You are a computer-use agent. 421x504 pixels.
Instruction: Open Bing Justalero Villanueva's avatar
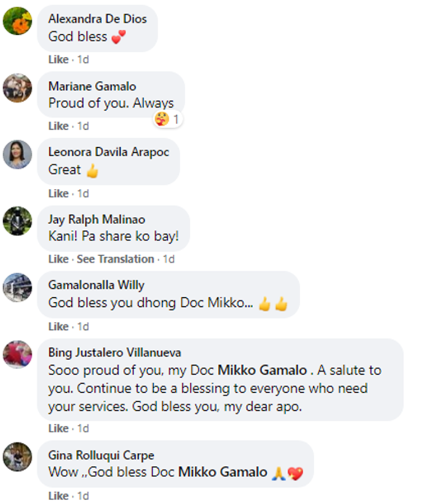[17, 354]
